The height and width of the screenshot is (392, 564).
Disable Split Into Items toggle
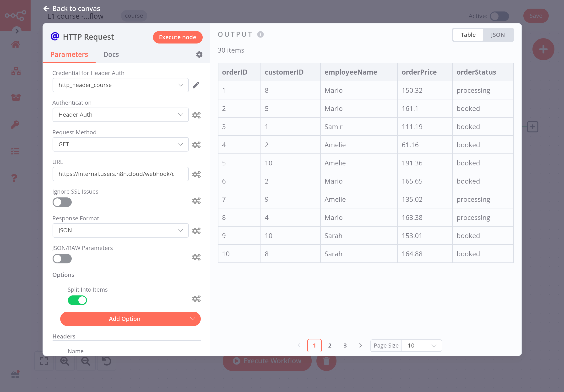pyautogui.click(x=77, y=300)
